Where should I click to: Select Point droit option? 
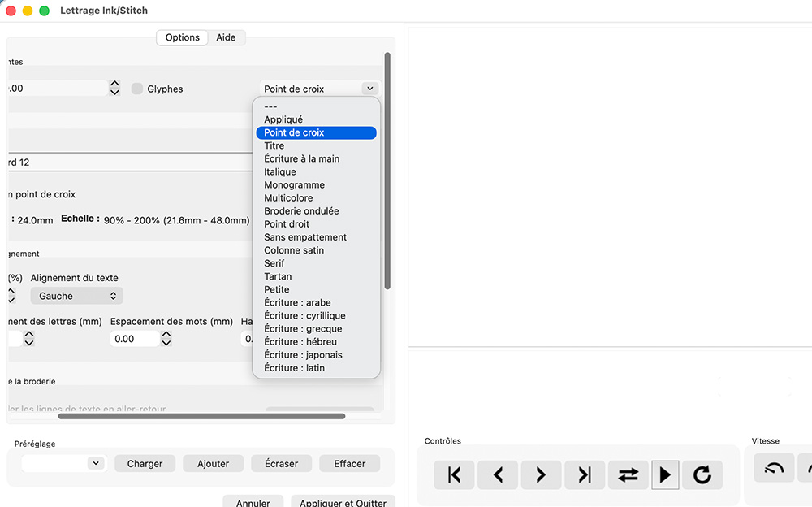pyautogui.click(x=317, y=224)
